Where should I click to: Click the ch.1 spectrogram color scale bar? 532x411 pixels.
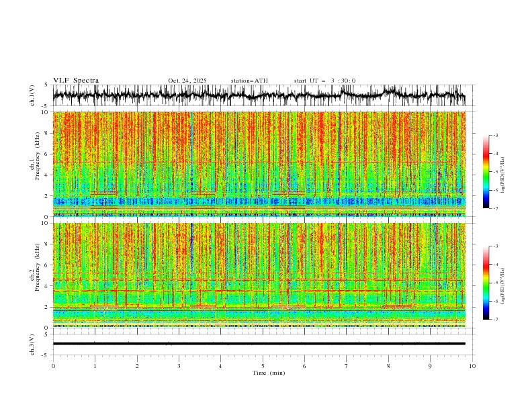486,172
